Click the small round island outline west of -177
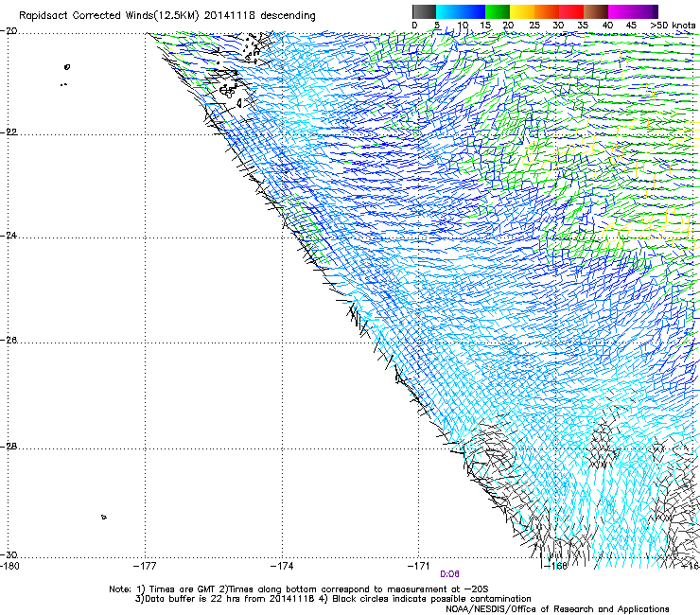Image resolution: width=700 pixels, height=615 pixels. point(67,67)
